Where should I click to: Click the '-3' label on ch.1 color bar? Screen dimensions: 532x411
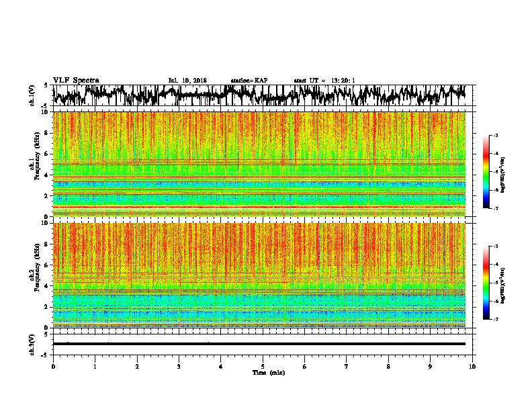[x=495, y=136]
